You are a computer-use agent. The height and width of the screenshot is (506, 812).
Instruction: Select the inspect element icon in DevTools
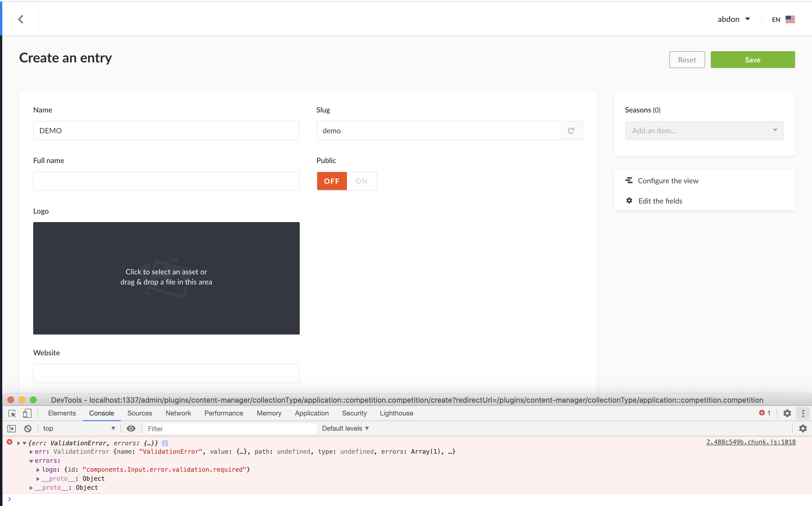[x=12, y=413]
